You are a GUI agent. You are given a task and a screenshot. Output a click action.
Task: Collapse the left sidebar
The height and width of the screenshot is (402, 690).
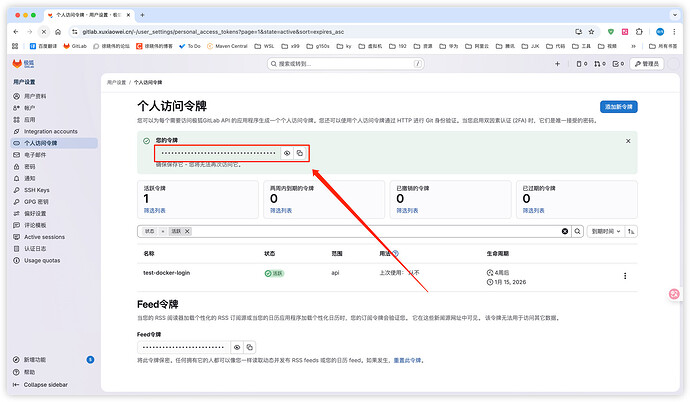45,384
